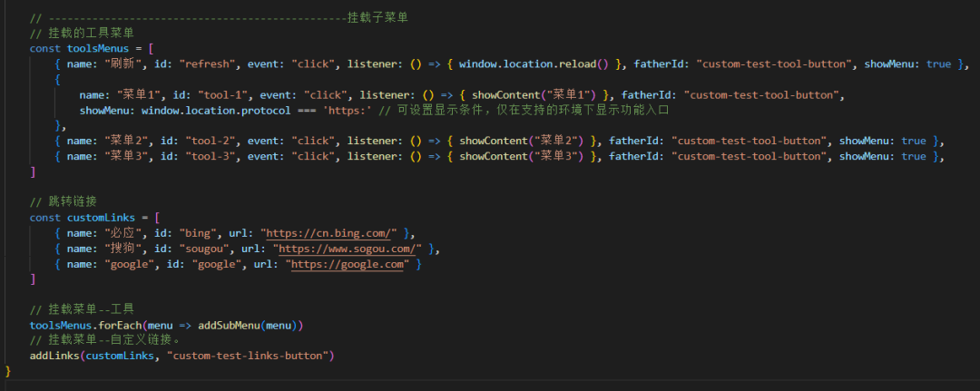Click the 'https:' string literal

(x=348, y=111)
